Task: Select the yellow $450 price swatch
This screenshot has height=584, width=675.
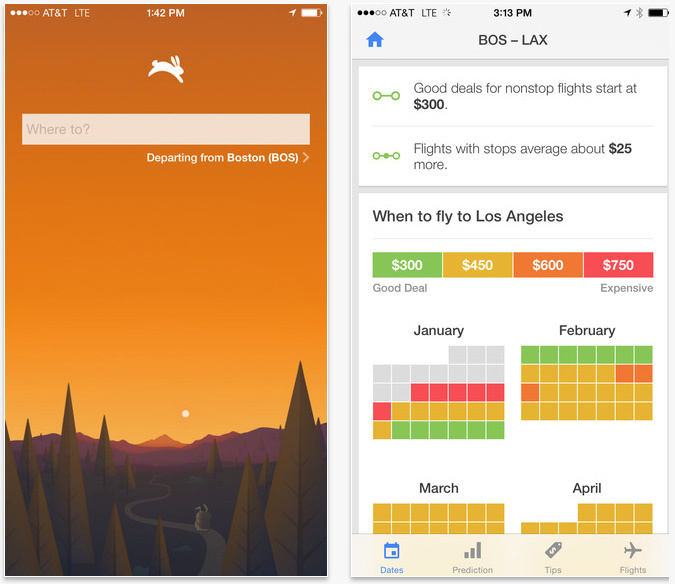Action: tap(477, 265)
